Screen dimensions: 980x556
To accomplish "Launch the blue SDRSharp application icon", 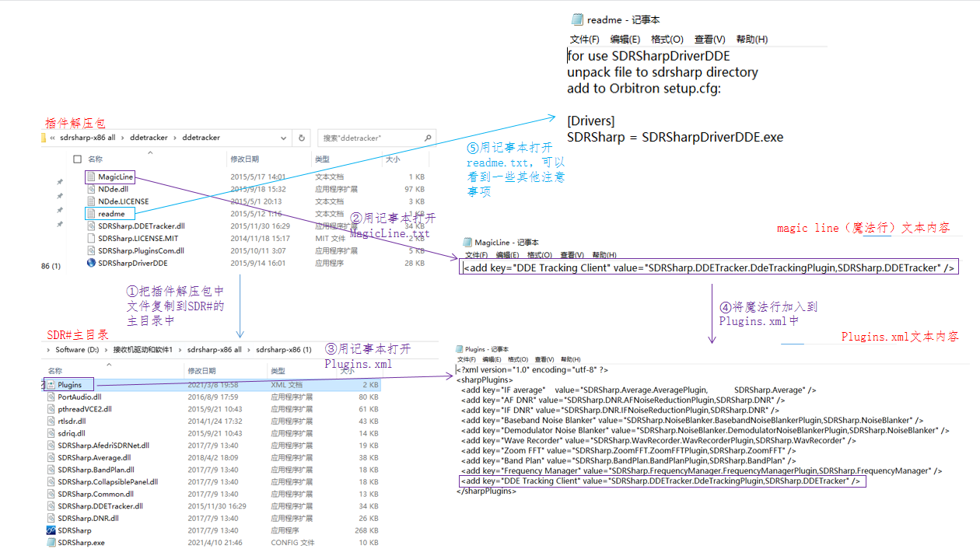I will [x=51, y=530].
